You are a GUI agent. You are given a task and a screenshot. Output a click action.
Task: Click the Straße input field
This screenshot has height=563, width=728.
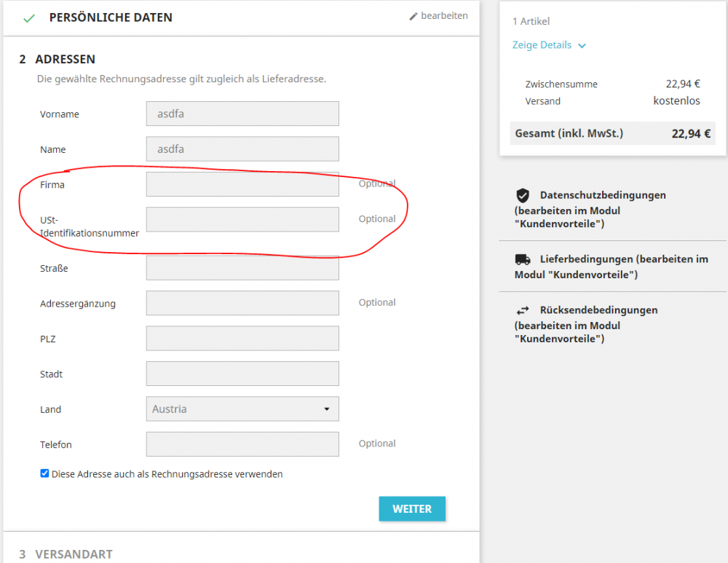point(242,268)
